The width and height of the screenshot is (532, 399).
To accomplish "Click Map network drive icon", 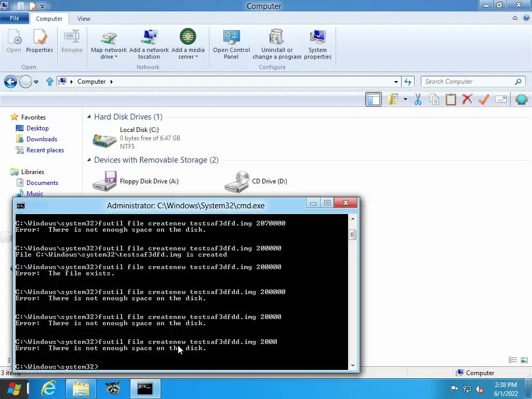I will pyautogui.click(x=109, y=44).
